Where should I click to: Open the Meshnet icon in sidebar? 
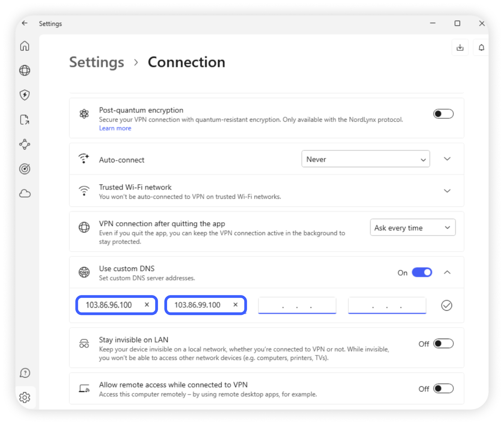(25, 144)
